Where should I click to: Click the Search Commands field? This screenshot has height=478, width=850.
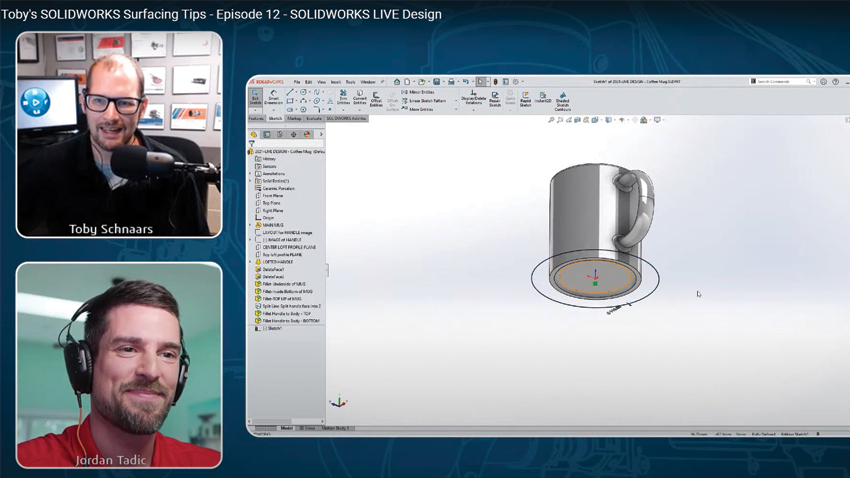(781, 81)
